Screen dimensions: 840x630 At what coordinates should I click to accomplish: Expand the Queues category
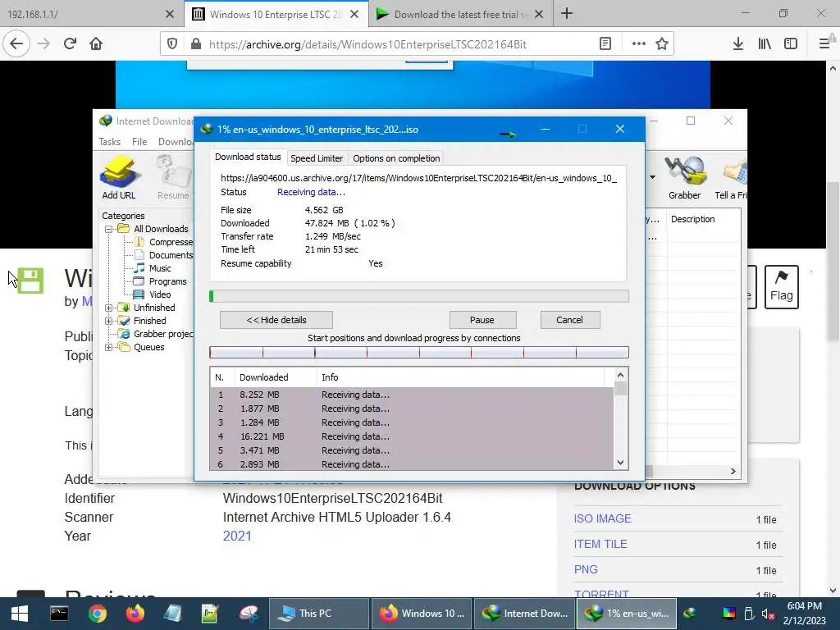109,347
